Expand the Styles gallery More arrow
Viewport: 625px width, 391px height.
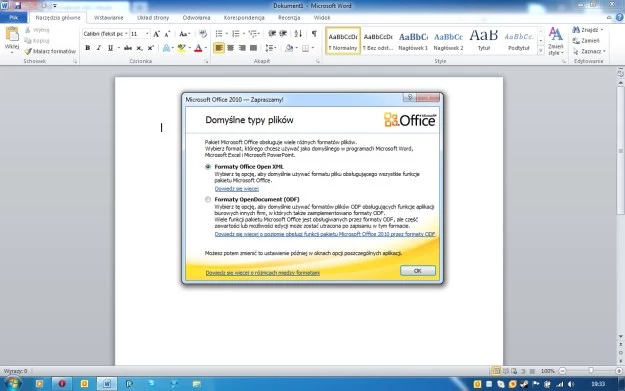click(x=541, y=51)
